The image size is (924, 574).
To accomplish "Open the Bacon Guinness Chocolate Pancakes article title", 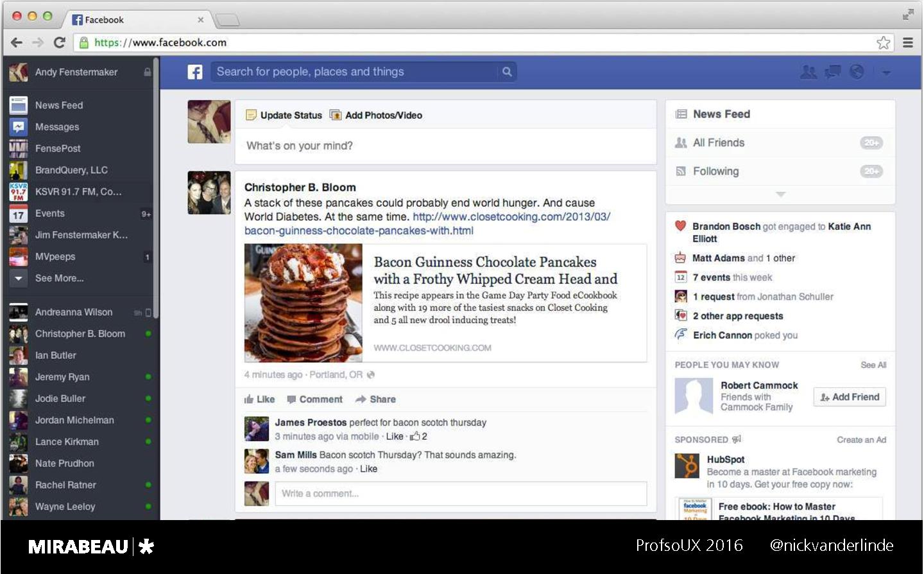I will [x=495, y=270].
